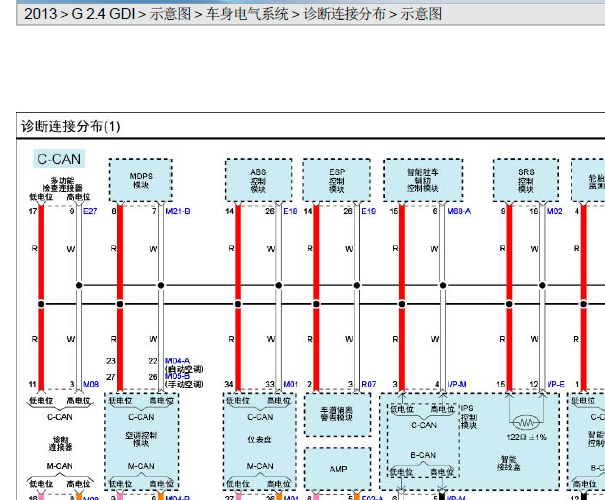Open the M04-A connector label
The height and width of the screenshot is (500, 605).
[177, 361]
